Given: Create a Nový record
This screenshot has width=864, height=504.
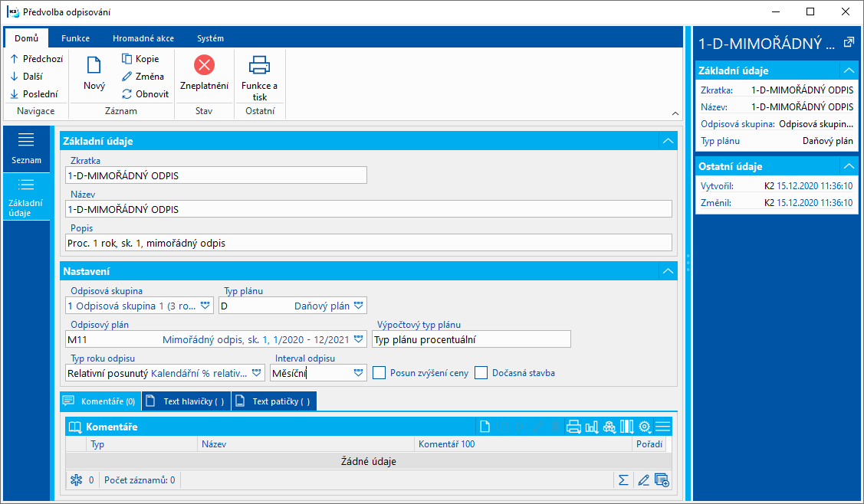Looking at the screenshot, I should coord(94,73).
